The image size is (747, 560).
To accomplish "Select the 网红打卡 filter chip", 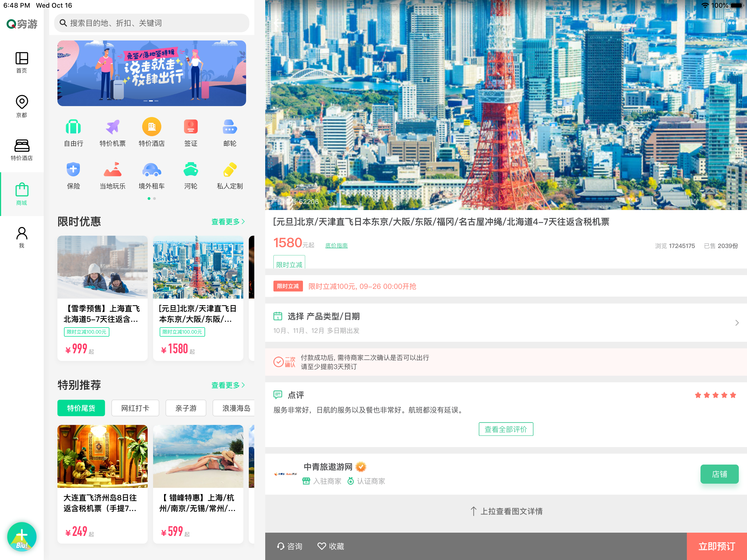I will (135, 408).
